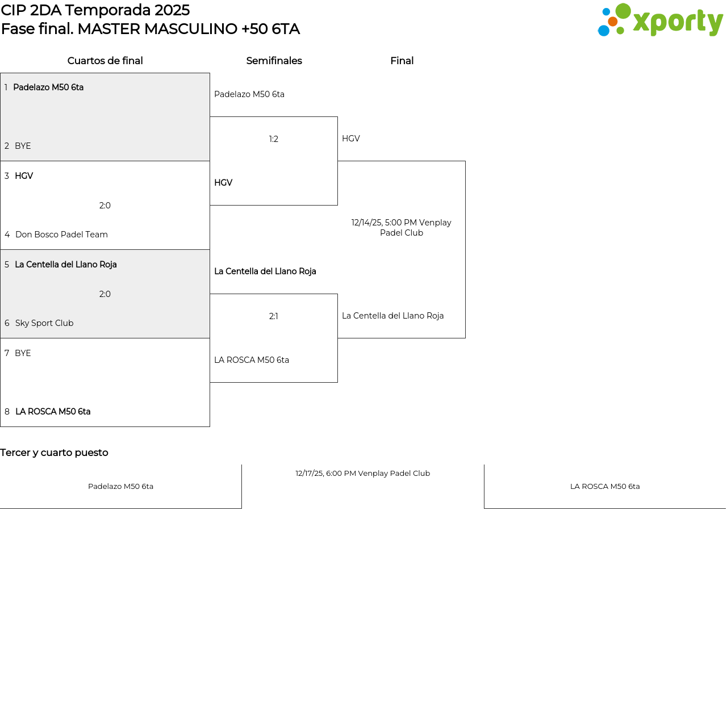Click the seed 2 BYE entry
This screenshot has height=728, width=727.
coord(23,146)
